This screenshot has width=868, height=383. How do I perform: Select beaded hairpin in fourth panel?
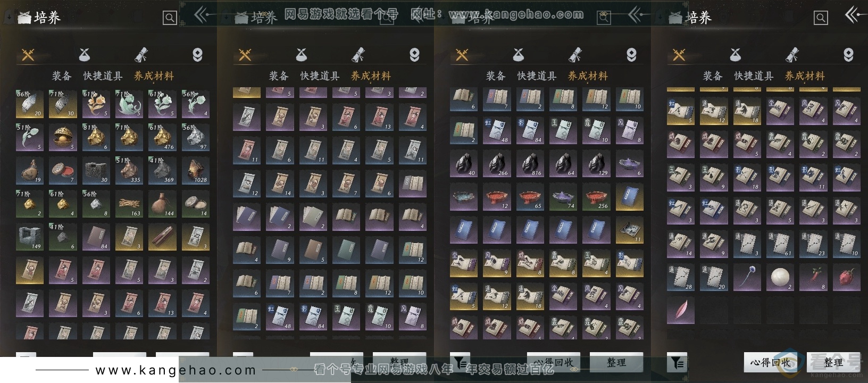point(747,277)
